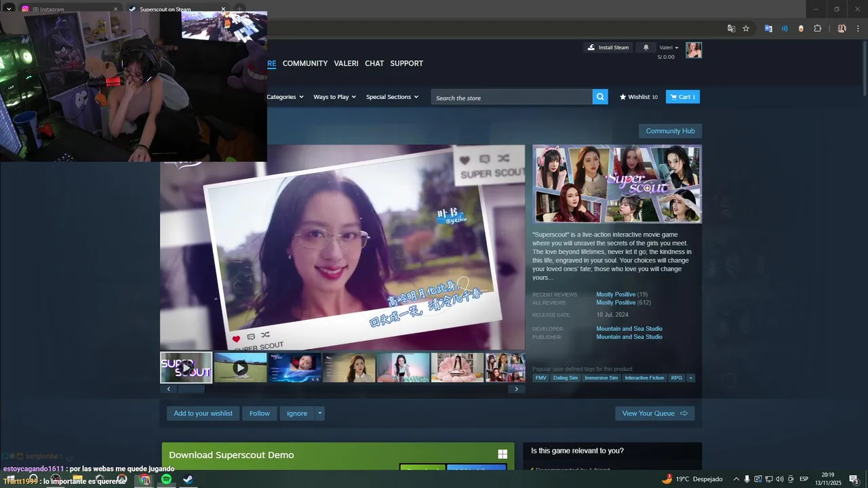Click View Your Queue
The width and height of the screenshot is (868, 488).
654,413
